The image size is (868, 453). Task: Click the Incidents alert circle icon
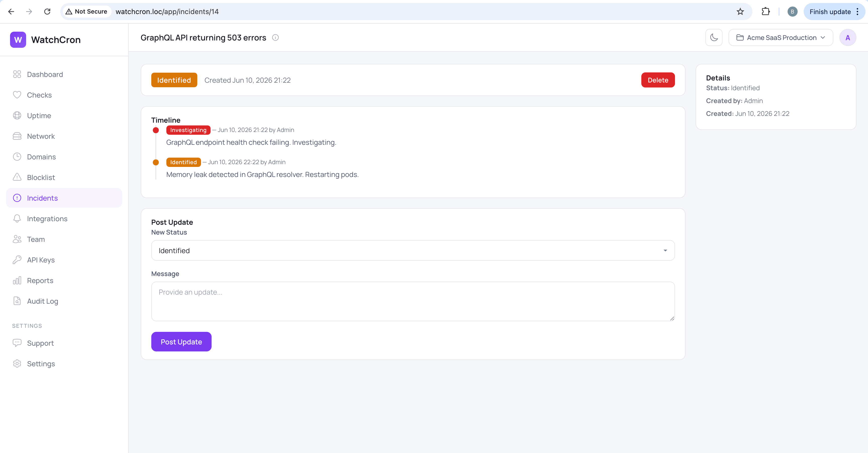pyautogui.click(x=17, y=198)
